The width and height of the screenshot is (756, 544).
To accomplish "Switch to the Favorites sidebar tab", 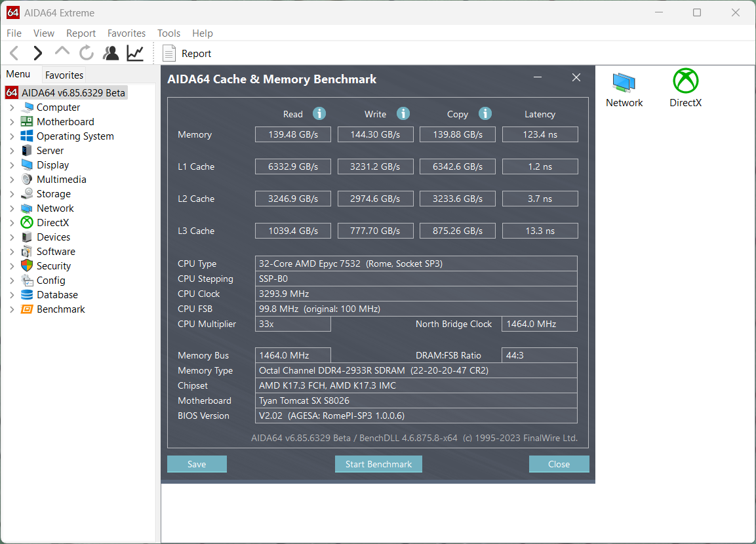I will pyautogui.click(x=64, y=75).
